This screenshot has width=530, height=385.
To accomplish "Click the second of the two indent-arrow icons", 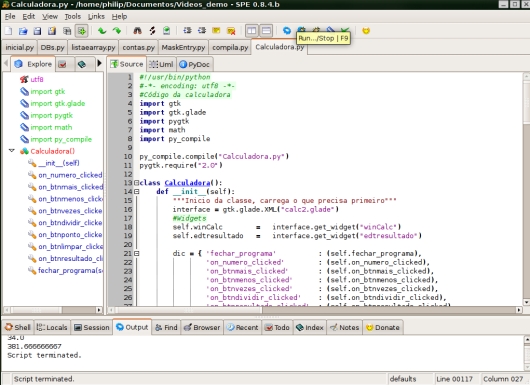I will click(x=202, y=31).
